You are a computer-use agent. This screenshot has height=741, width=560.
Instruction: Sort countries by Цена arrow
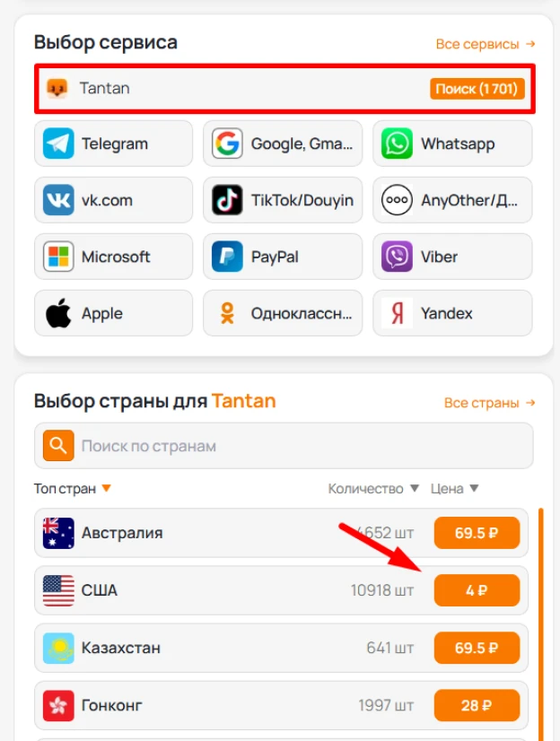click(474, 488)
